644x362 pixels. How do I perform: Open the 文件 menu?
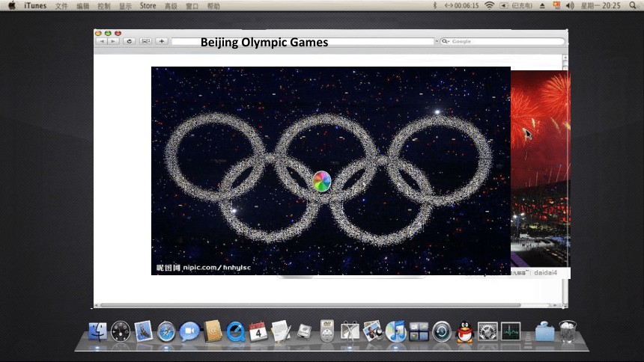click(x=61, y=6)
